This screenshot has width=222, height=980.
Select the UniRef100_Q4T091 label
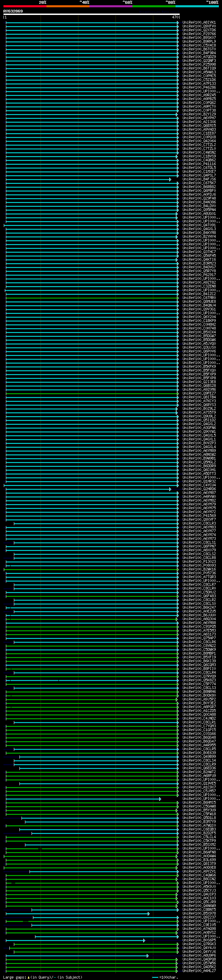coord(199,225)
